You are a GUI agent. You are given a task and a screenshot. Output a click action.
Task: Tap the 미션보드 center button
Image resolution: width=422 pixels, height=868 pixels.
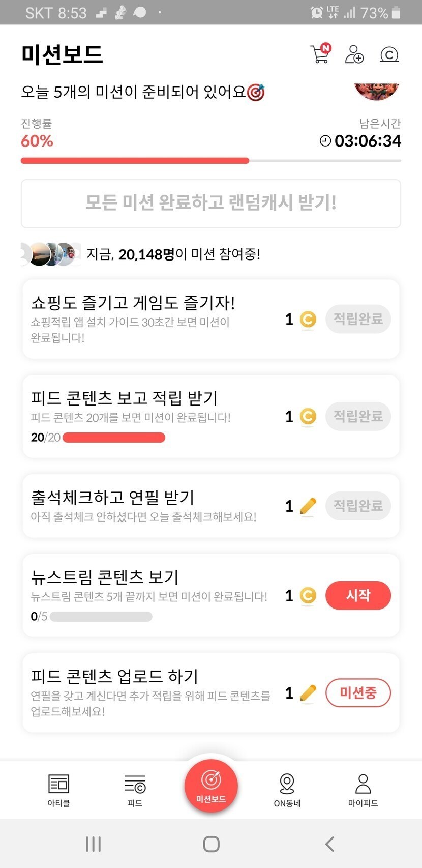[x=211, y=786]
